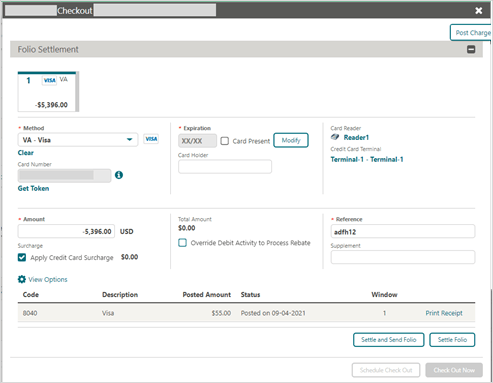Uncheck Apply Credit Card Surcharge
The width and height of the screenshot is (493, 383).
[x=22, y=257]
